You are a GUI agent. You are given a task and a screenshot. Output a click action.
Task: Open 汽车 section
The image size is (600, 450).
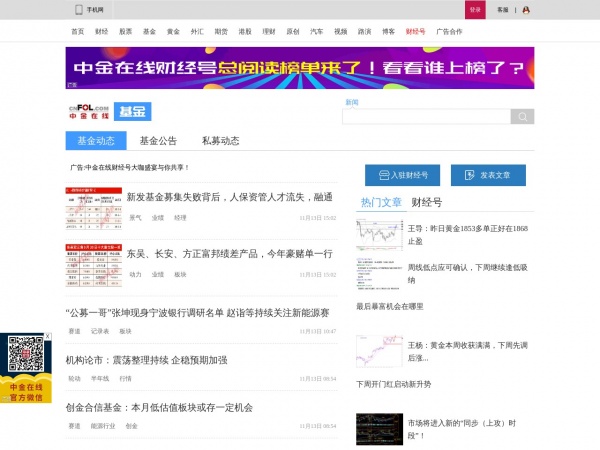317,32
